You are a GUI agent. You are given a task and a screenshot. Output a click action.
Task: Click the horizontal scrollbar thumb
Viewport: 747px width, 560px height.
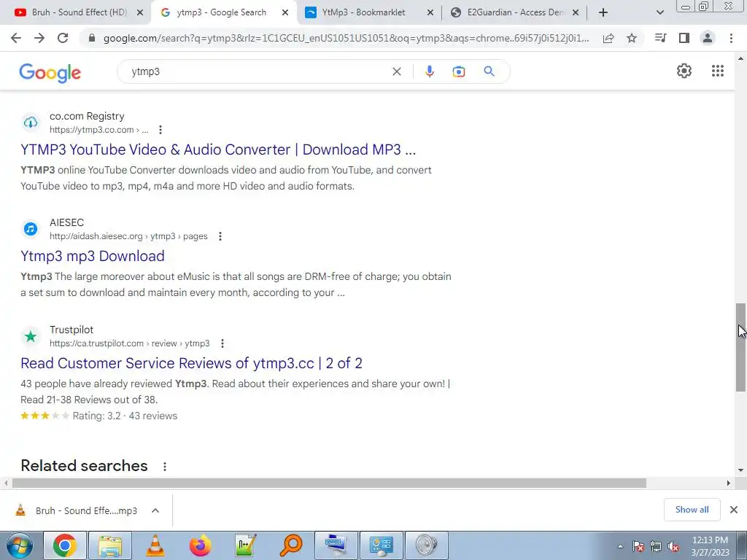[329, 483]
